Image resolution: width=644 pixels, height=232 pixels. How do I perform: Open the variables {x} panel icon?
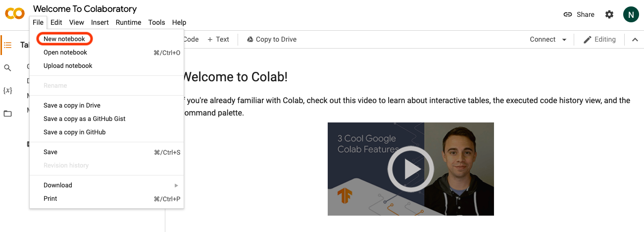(7, 91)
